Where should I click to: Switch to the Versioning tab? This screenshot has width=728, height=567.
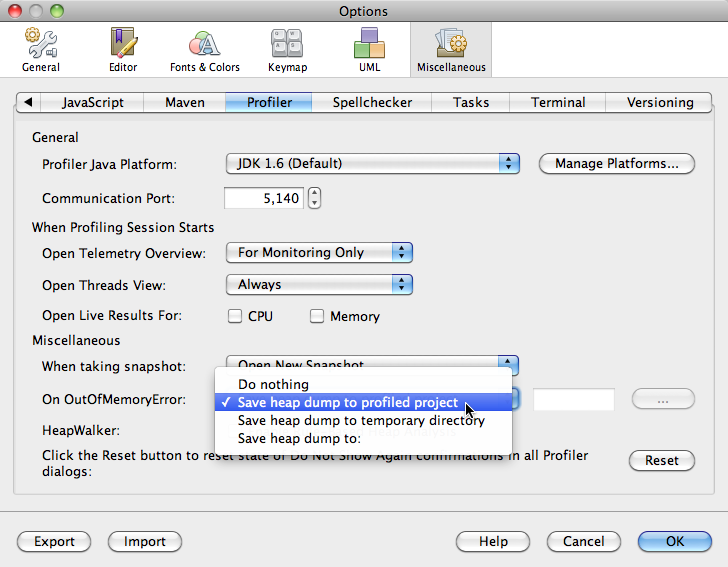[659, 102]
